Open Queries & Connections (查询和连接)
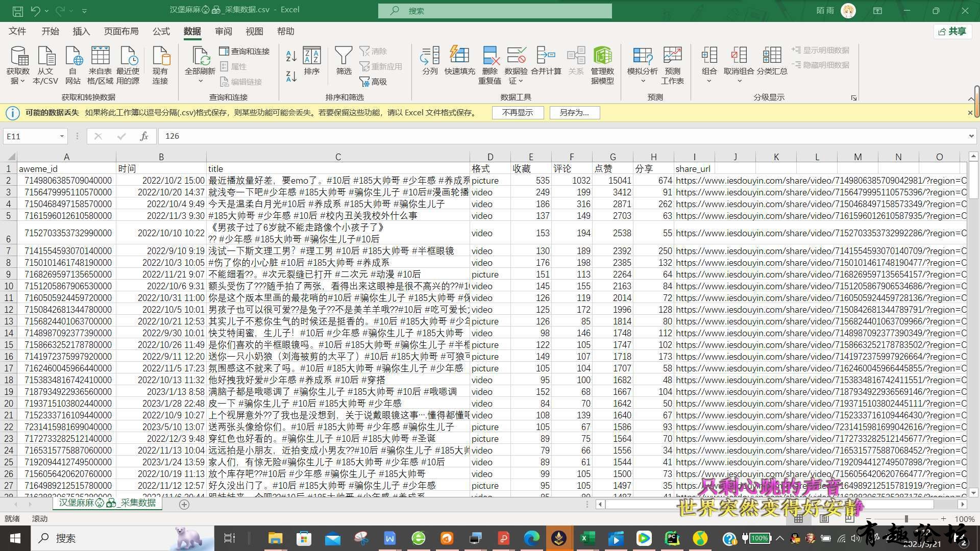 click(244, 51)
